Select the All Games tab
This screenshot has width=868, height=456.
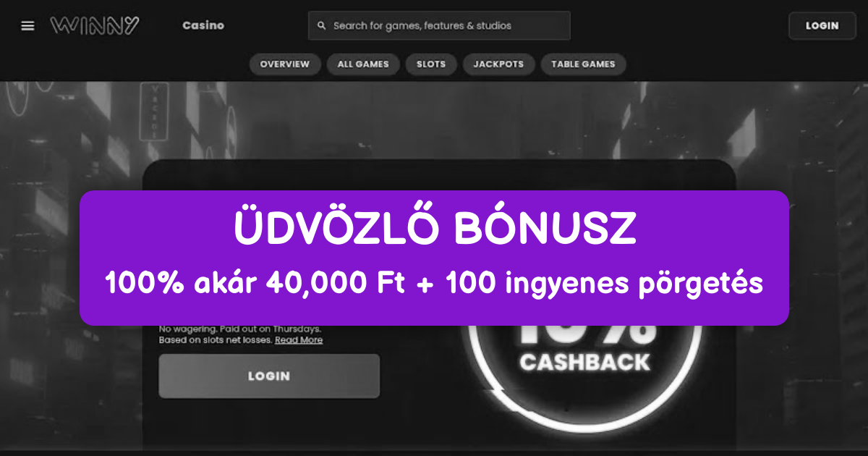click(363, 64)
